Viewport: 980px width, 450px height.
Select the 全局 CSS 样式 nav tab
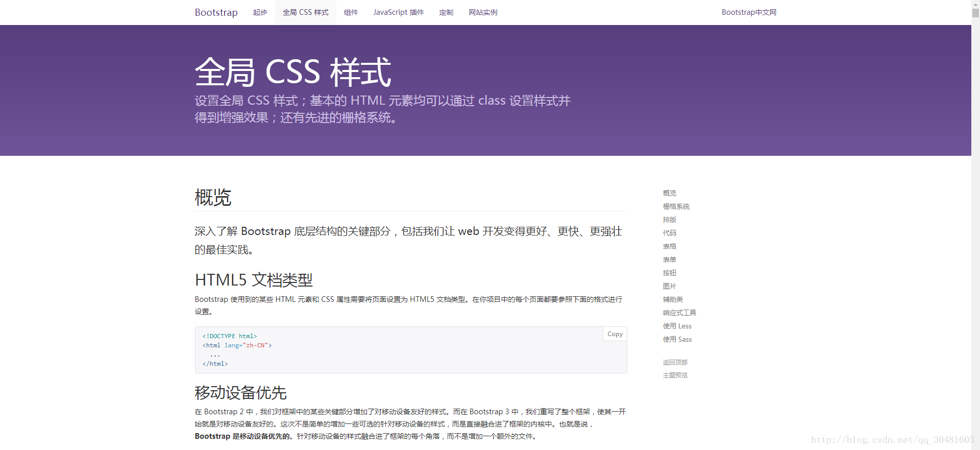point(306,12)
